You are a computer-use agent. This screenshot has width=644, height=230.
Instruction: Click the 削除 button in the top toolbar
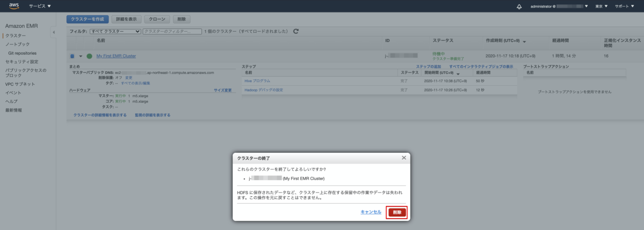(181, 19)
